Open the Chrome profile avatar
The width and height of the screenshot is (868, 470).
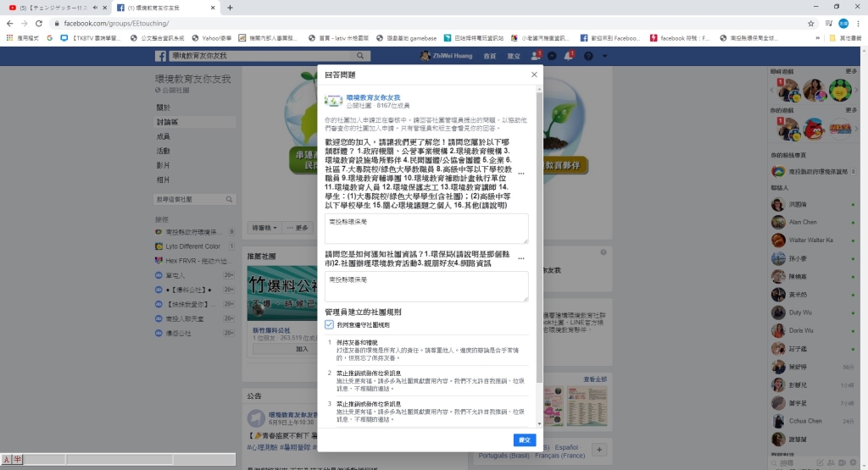tap(843, 23)
